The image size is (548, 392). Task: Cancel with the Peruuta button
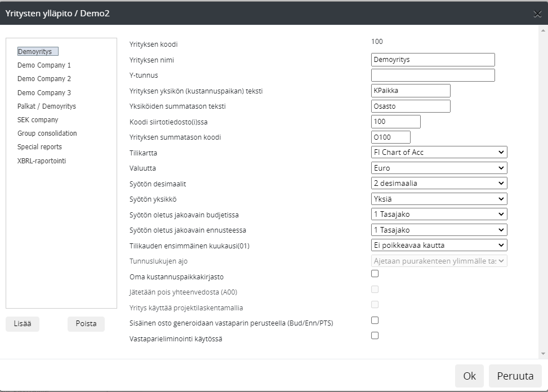(515, 376)
